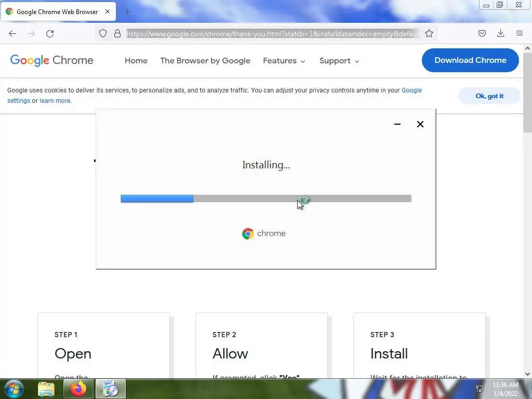Click the forward navigation arrow
Viewport: 532px width, 399px height.
click(31, 34)
